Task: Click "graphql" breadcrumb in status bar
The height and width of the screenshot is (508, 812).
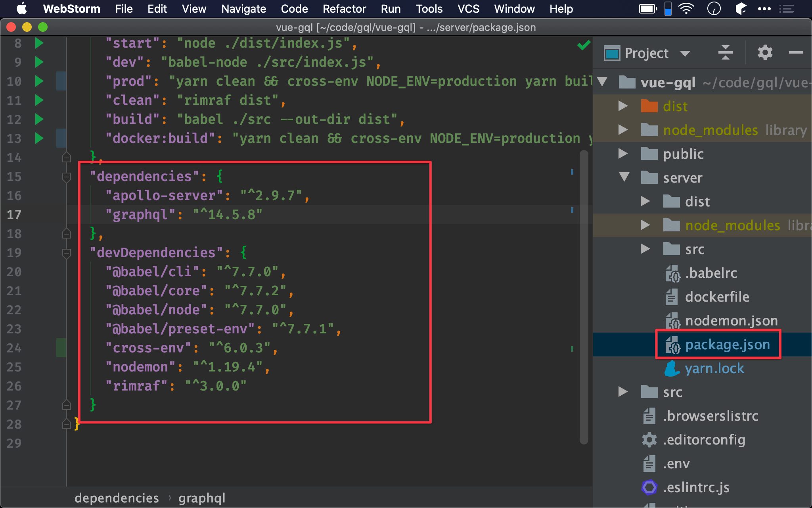Action: [202, 498]
